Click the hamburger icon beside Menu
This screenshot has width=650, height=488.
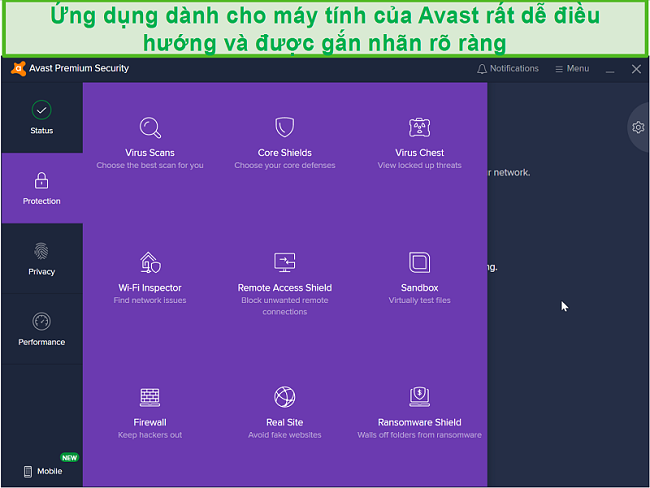[559, 69]
